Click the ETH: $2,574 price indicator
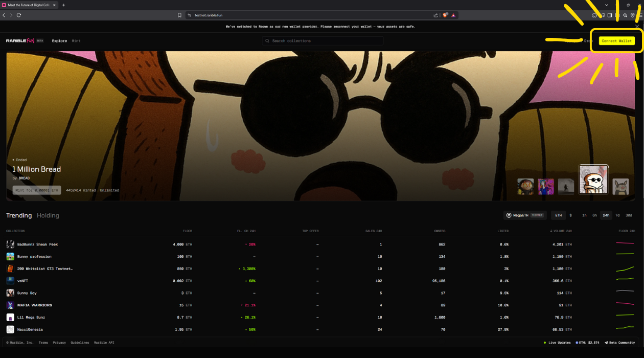 pyautogui.click(x=587, y=343)
